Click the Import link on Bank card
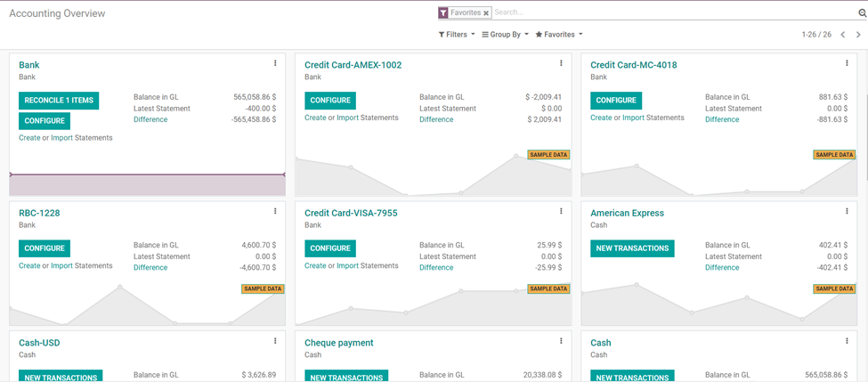 (x=62, y=137)
